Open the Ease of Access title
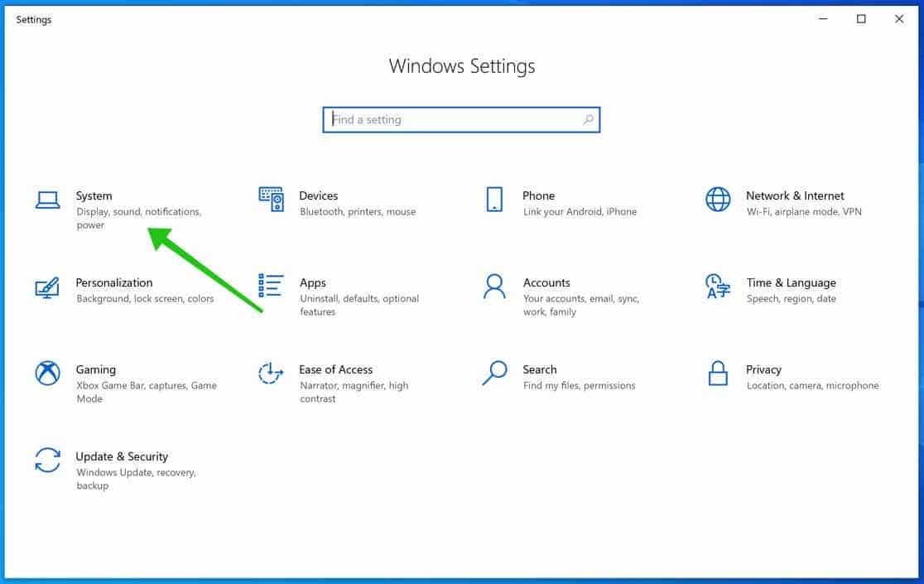The image size is (924, 584). pos(336,369)
